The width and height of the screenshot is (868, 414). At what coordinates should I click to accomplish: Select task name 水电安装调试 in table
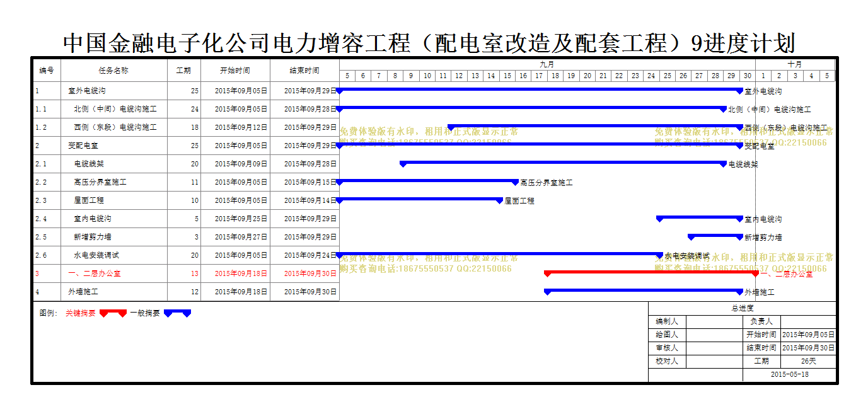click(96, 255)
